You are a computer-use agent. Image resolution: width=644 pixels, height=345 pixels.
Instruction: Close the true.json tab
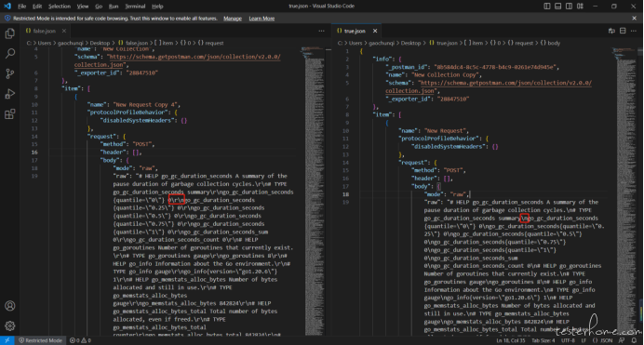[x=375, y=31]
